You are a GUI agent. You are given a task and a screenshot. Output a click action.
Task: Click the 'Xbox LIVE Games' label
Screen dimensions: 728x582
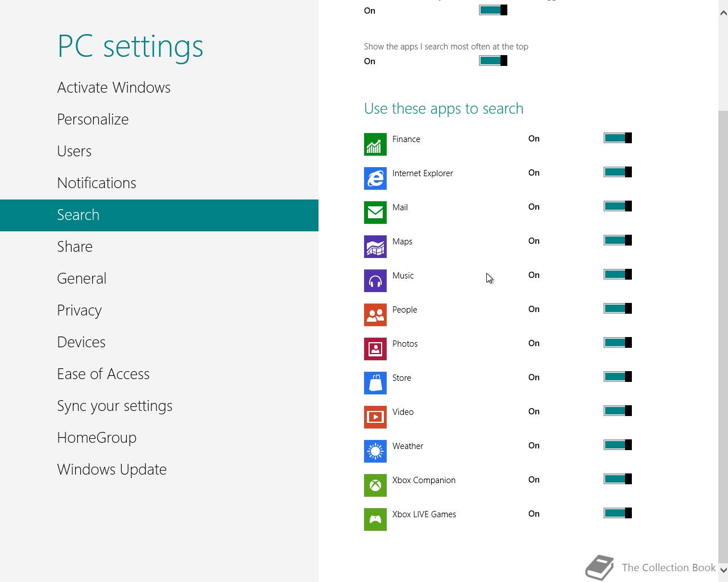point(424,514)
